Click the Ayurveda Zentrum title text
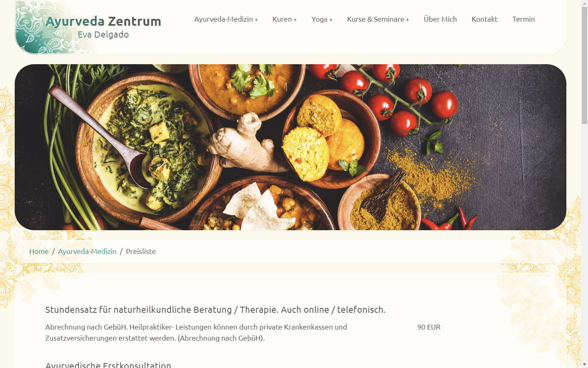The width and height of the screenshot is (588, 368). (x=103, y=21)
